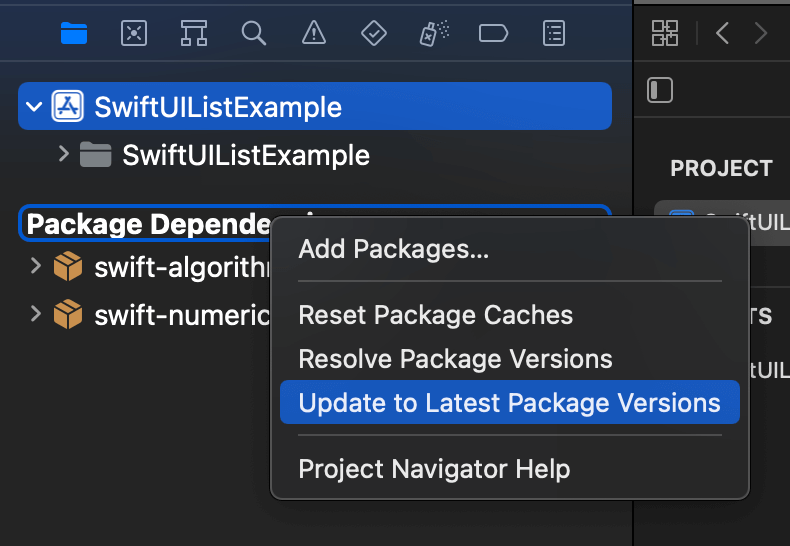Expand the swift-numerics package
The height and width of the screenshot is (546, 790).
point(36,315)
